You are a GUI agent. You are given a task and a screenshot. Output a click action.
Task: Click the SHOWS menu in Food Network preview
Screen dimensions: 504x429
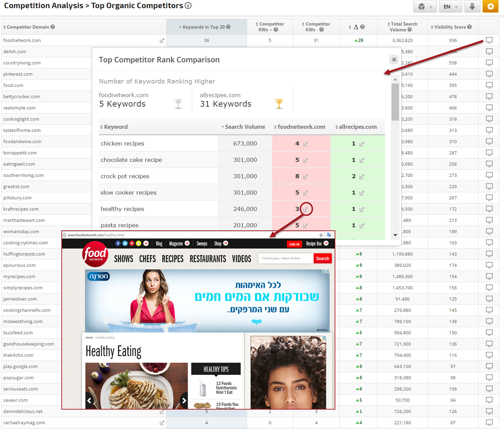point(123,259)
